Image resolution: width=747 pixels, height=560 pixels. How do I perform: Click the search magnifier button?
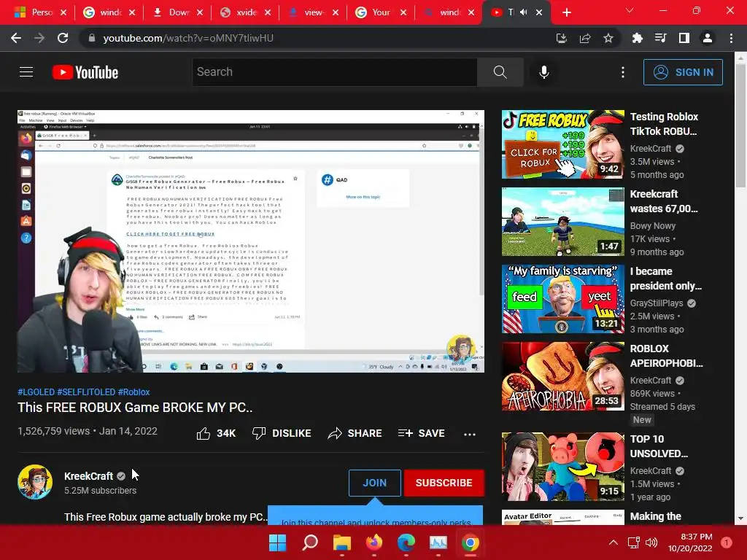(500, 72)
